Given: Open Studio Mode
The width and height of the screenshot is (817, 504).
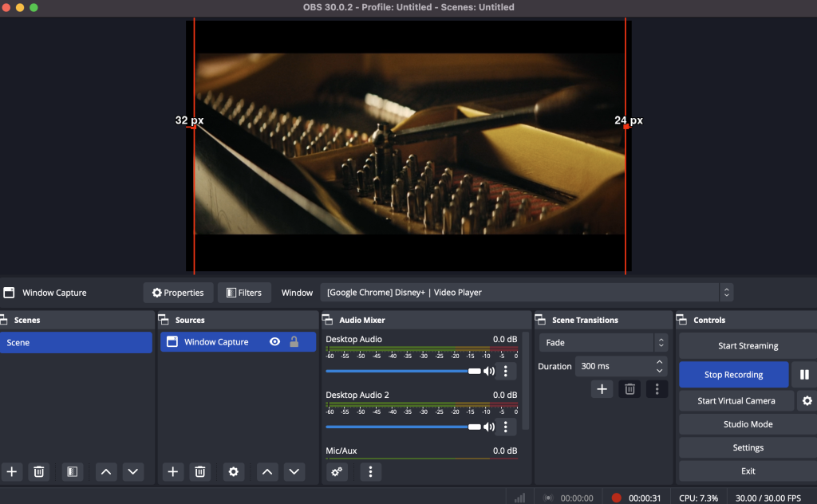Looking at the screenshot, I should click(x=748, y=424).
